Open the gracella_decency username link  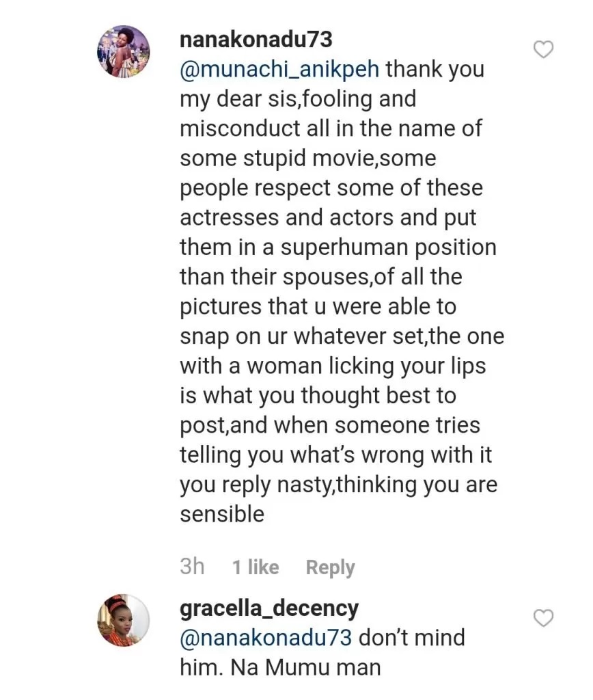268,608
